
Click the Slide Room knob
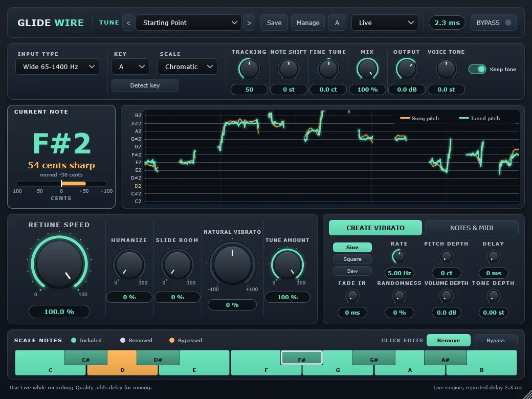[x=177, y=265]
